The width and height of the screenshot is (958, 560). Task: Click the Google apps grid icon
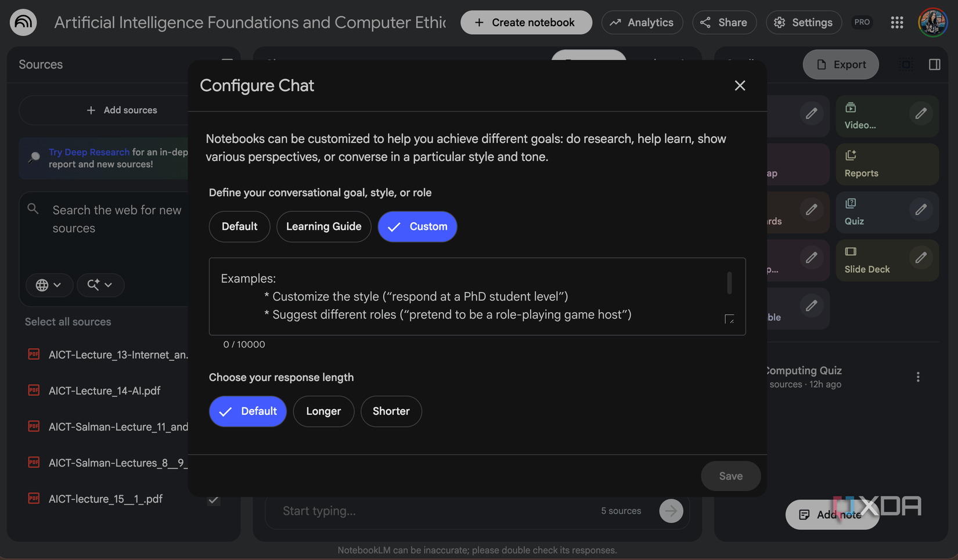[x=896, y=23]
